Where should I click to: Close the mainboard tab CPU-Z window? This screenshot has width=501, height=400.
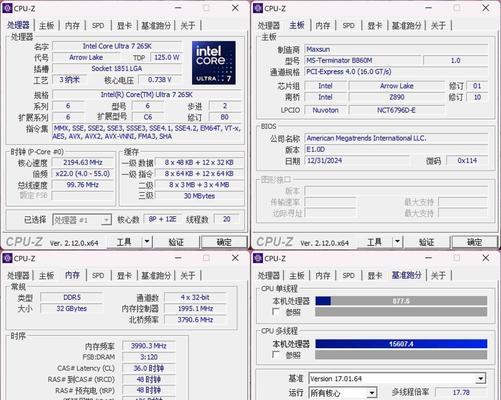(486, 8)
